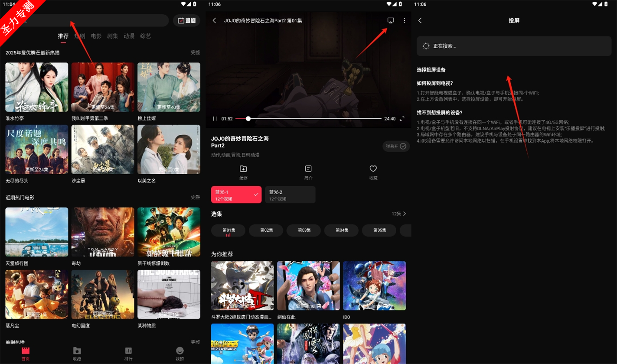
Task: Open the 我叫赵甲第第二季 poster
Action: [103, 87]
